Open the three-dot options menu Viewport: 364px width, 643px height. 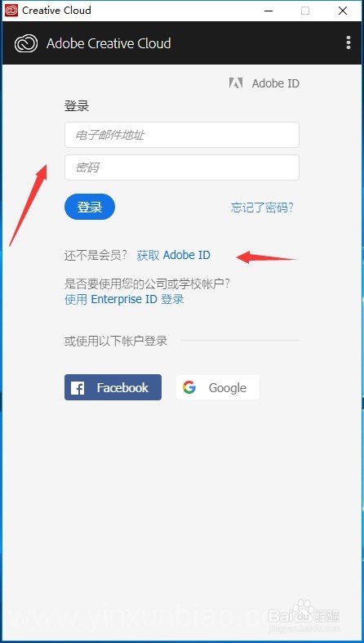(348, 42)
